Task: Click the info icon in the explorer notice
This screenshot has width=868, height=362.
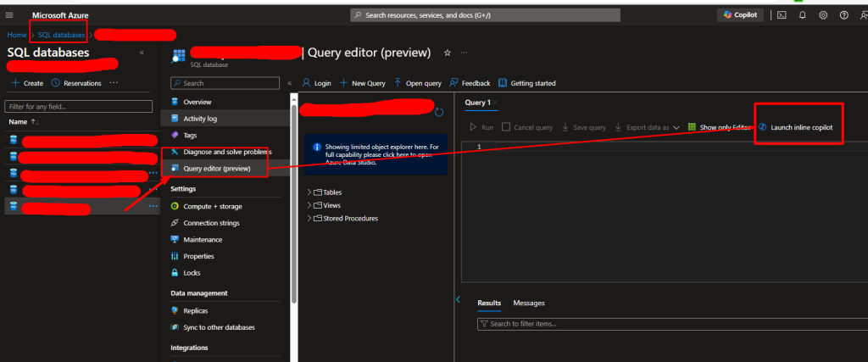Action: 317,148
